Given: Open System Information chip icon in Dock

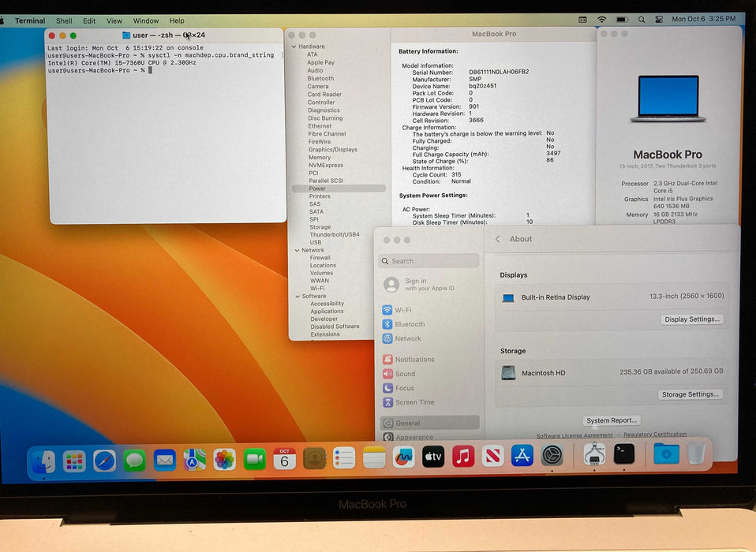Looking at the screenshot, I should tap(594, 453).
